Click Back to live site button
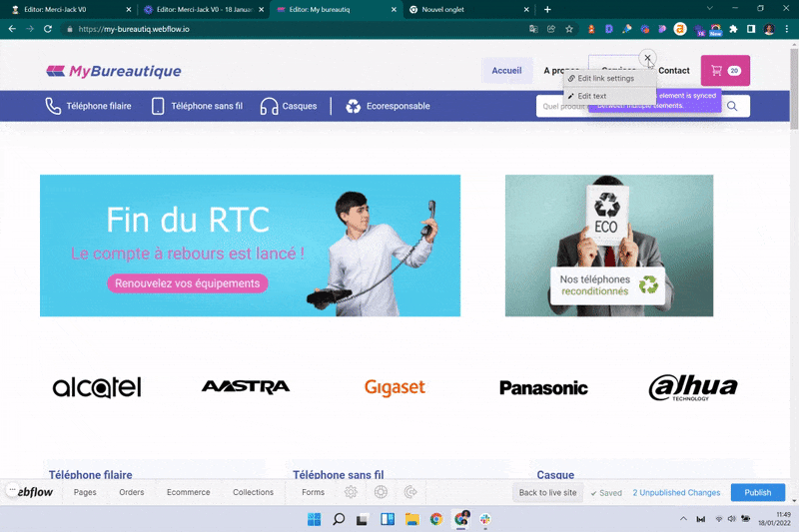The height and width of the screenshot is (532, 799). point(547,492)
